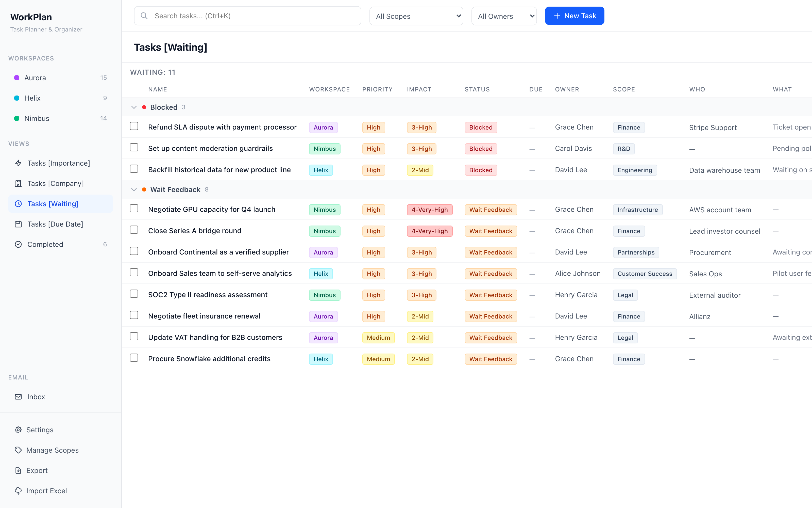Select the Procure Snowflake additional credits checkbox
The width and height of the screenshot is (812, 508).
pyautogui.click(x=134, y=358)
